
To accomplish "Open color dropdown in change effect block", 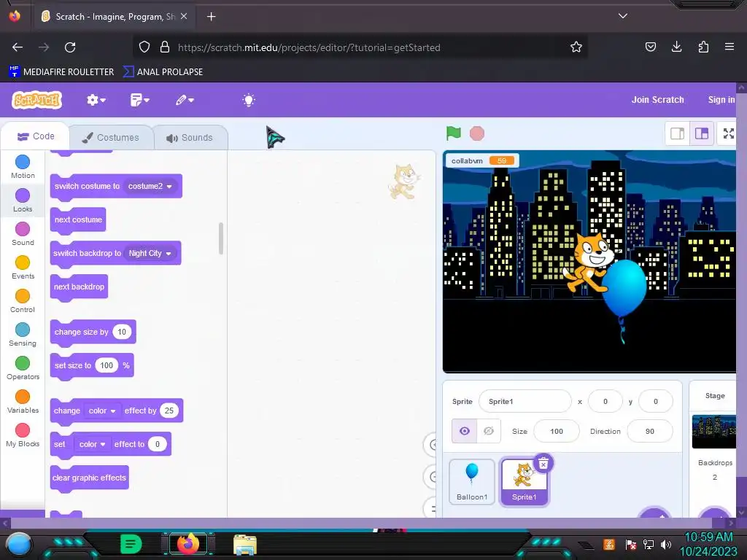I will point(102,411).
